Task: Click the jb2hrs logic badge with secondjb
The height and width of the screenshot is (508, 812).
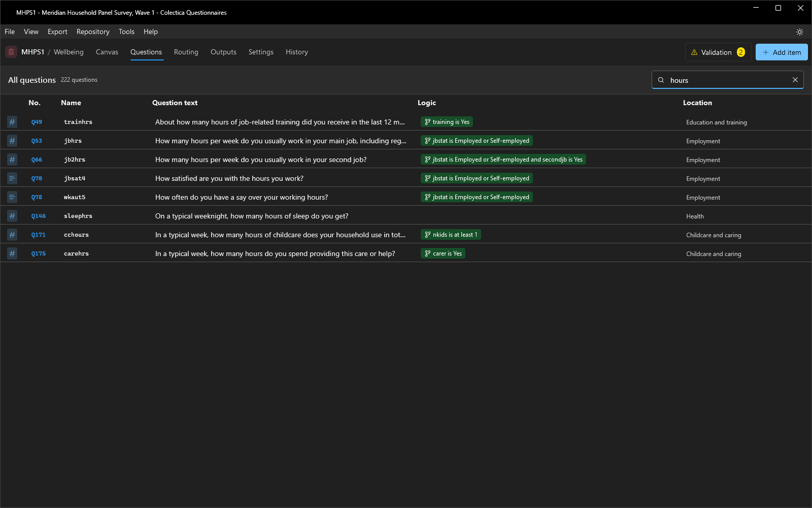Action: click(x=503, y=160)
